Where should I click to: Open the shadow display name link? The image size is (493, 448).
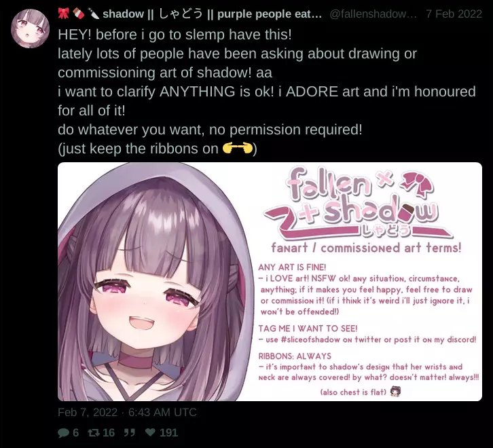point(213,14)
